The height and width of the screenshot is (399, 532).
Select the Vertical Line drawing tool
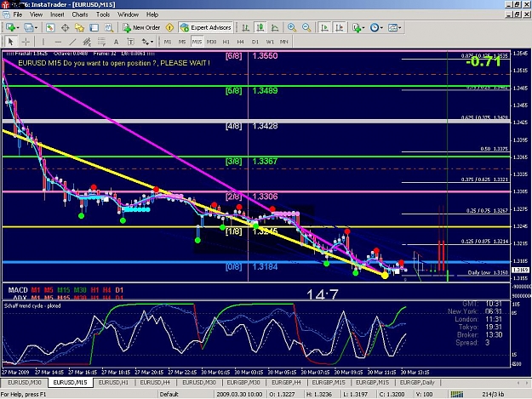43,42
